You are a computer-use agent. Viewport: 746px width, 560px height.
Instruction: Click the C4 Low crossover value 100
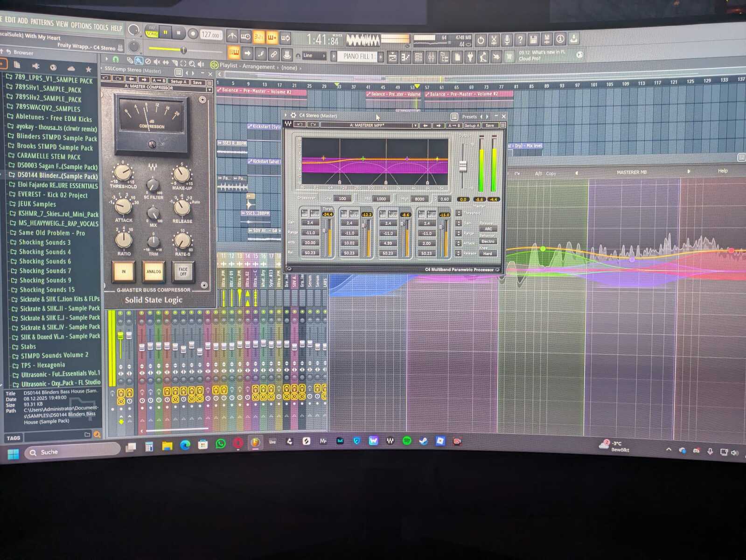click(x=342, y=198)
